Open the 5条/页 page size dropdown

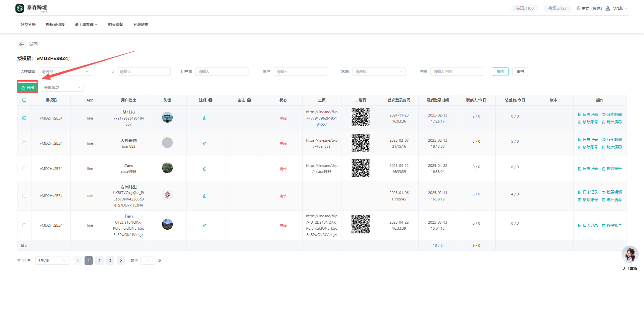coord(52,261)
